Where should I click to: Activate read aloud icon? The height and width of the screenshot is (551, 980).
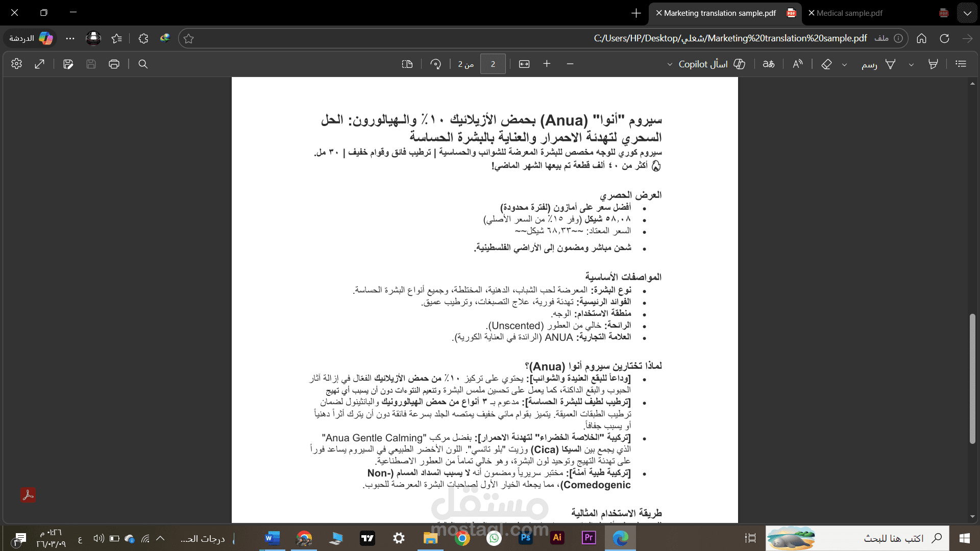click(797, 64)
